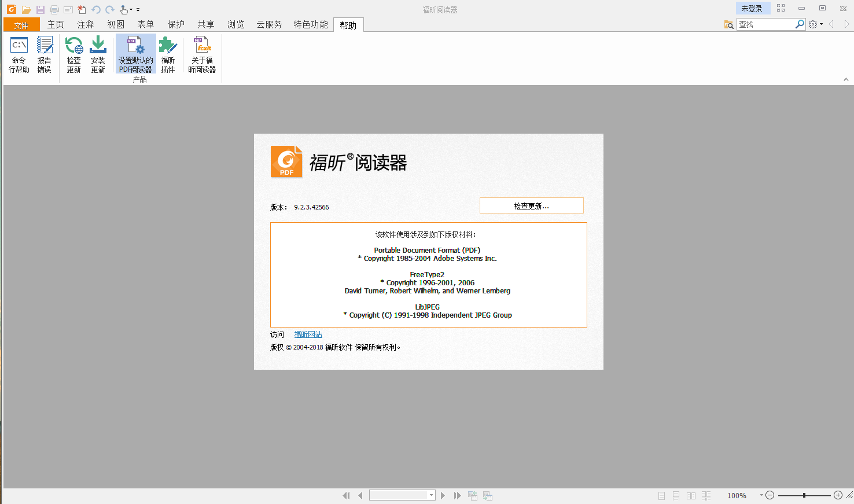Click the 福昕阅读器 logo in about dialog
854x504 pixels.
point(338,162)
